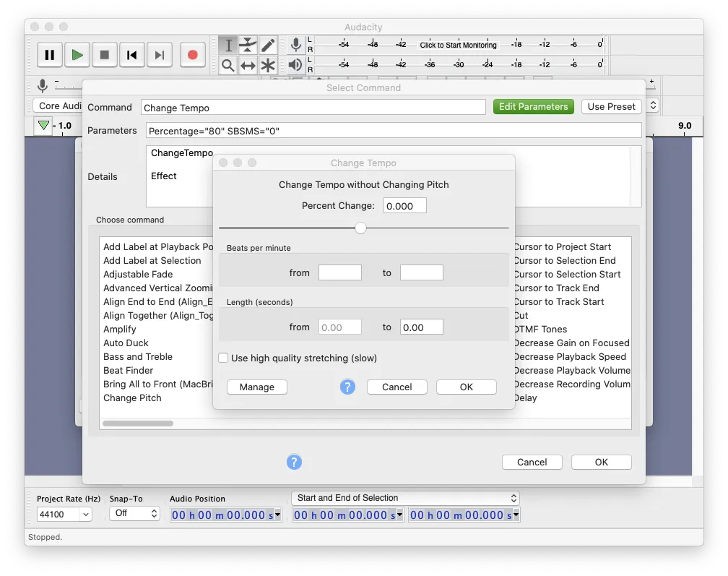The width and height of the screenshot is (728, 576).
Task: Click the Pause button in transport toolbar
Action: pyautogui.click(x=49, y=55)
